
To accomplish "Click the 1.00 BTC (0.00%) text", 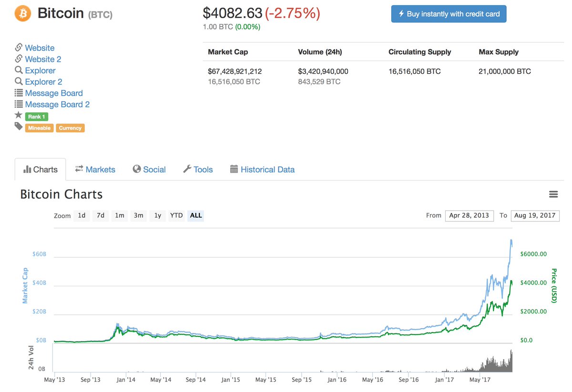I will pos(232,27).
